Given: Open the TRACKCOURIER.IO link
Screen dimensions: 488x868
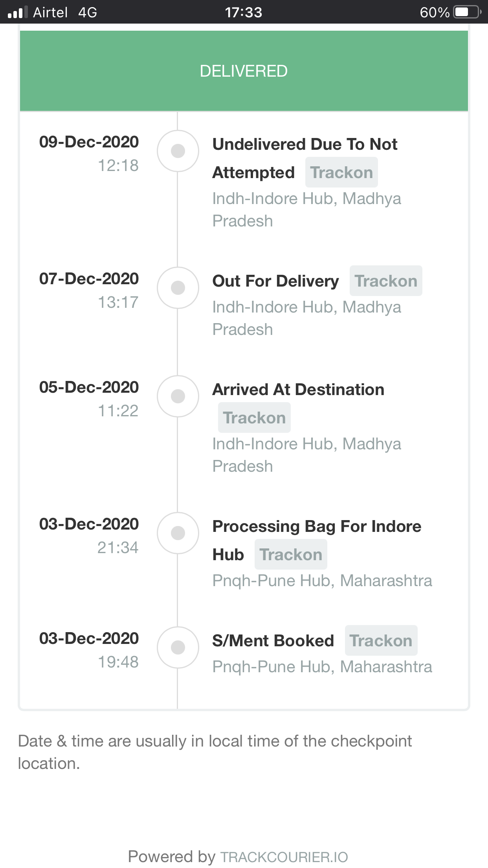Looking at the screenshot, I should coord(284,857).
